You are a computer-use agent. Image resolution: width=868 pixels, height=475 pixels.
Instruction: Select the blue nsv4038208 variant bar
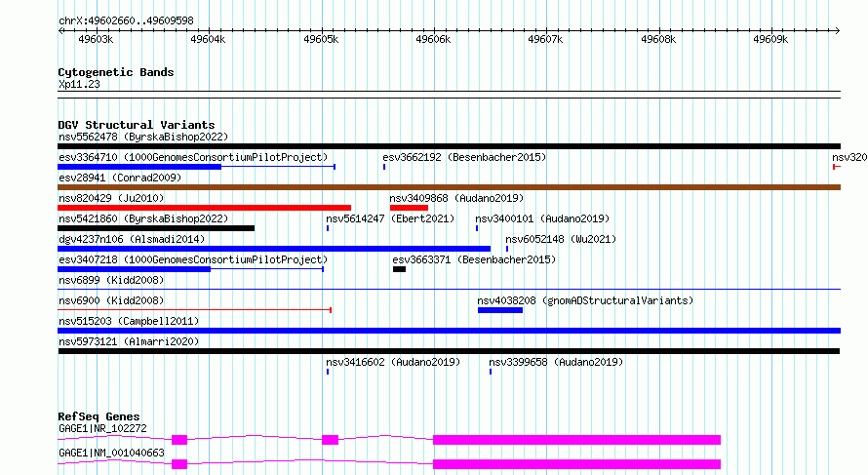500,310
